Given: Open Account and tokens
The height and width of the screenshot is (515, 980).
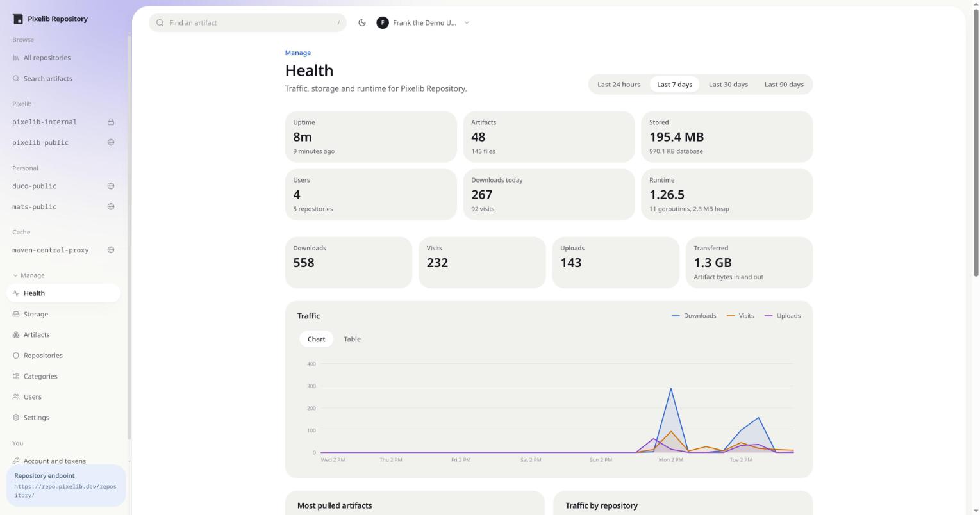Looking at the screenshot, I should coord(63,461).
